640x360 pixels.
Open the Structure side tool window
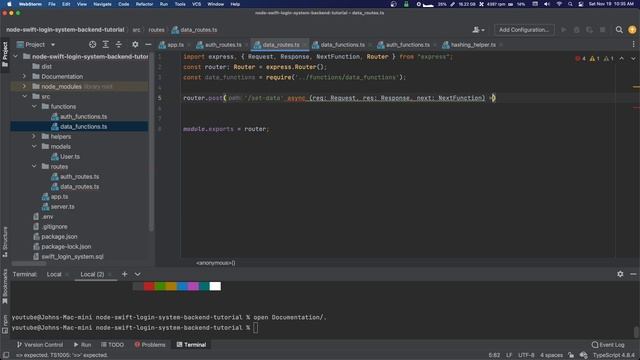(x=5, y=242)
